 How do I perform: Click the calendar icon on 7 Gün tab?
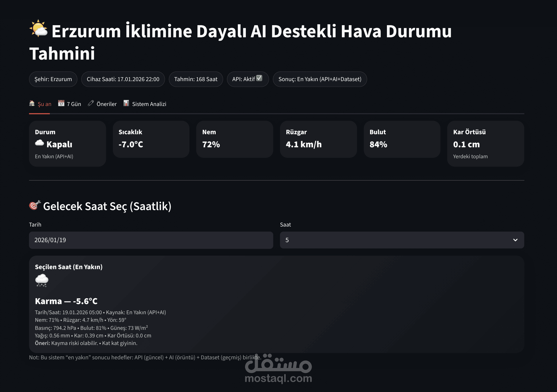61,103
